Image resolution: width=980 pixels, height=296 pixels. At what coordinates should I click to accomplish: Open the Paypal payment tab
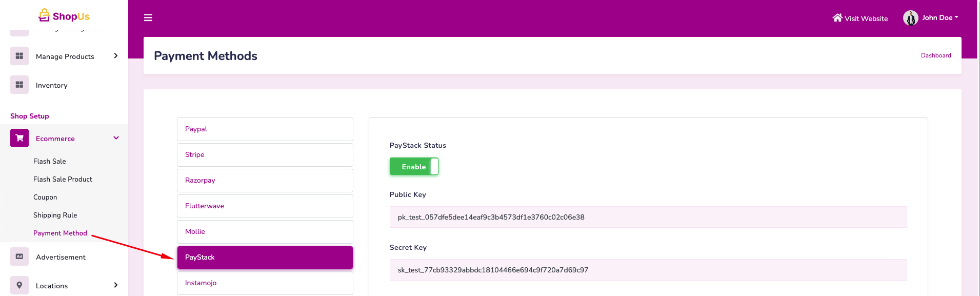click(x=265, y=129)
